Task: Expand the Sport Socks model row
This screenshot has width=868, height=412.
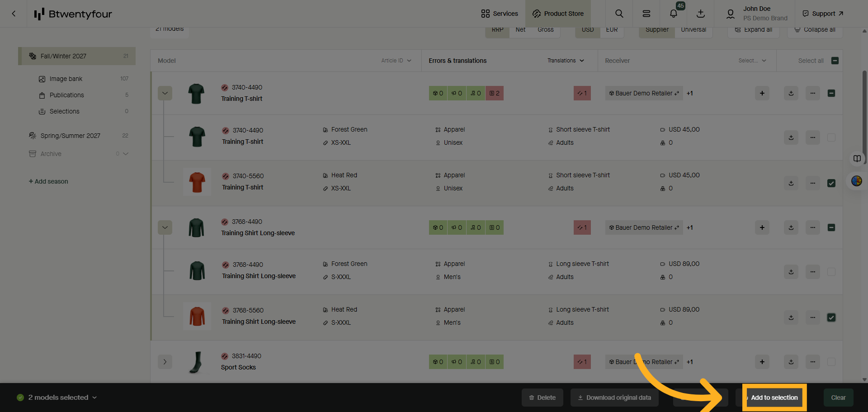Action: point(165,362)
